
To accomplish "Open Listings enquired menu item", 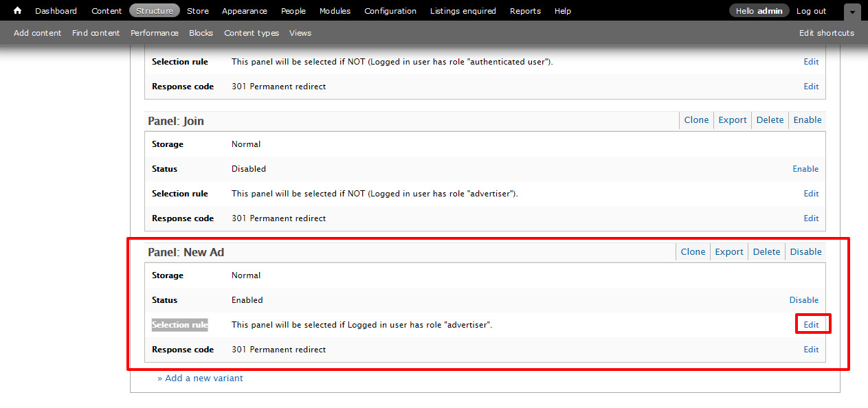I will tap(463, 11).
